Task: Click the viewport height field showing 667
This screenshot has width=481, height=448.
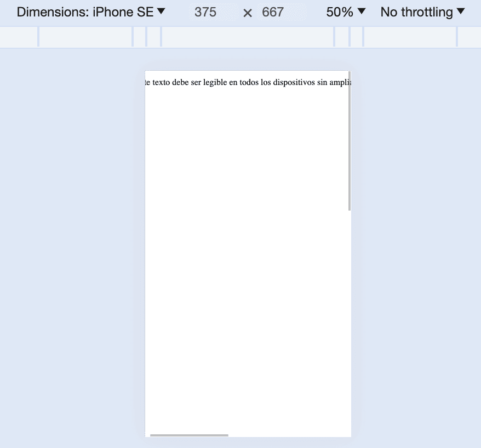Action: (273, 12)
